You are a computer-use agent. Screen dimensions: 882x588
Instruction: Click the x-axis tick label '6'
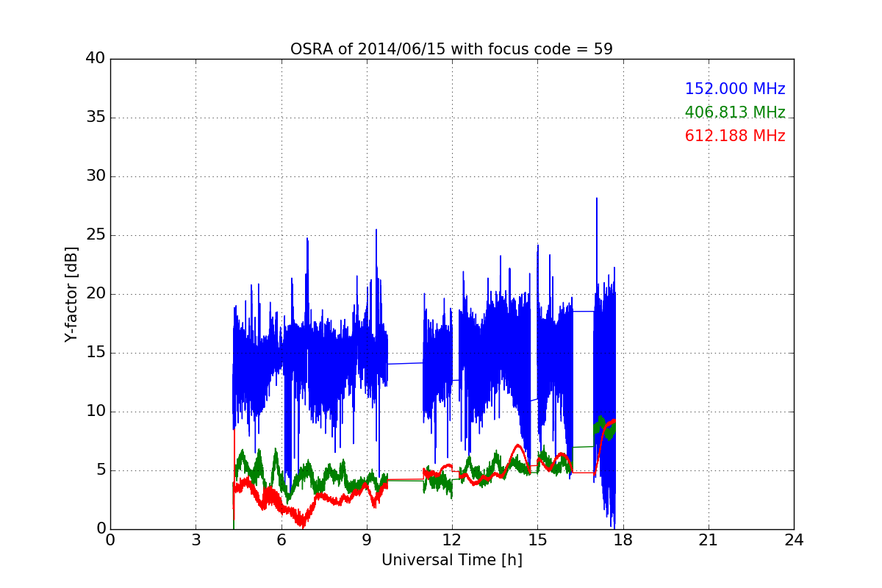click(282, 539)
